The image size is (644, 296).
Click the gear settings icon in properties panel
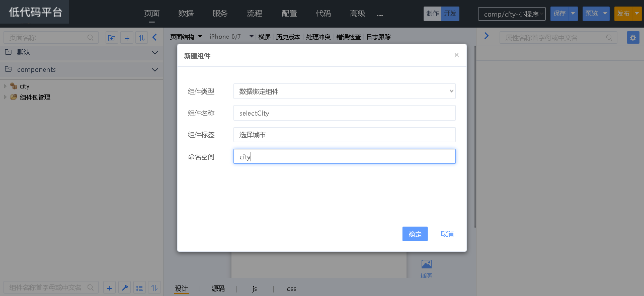633,38
